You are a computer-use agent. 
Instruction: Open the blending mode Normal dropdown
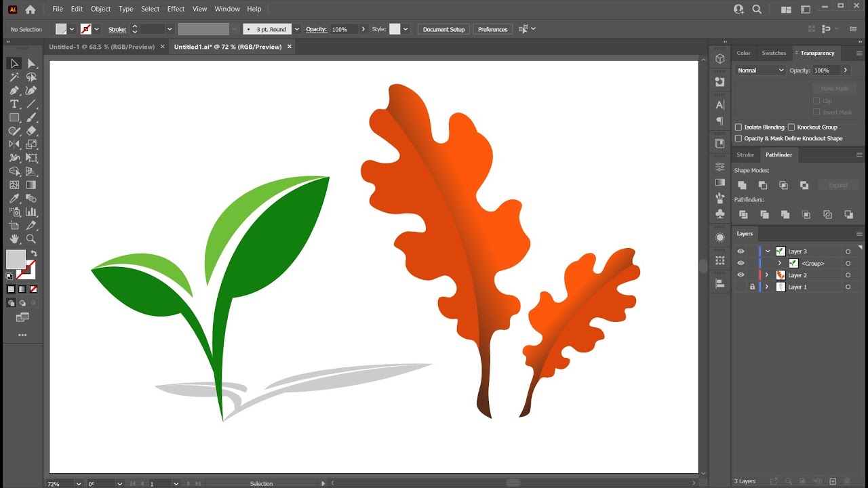(x=760, y=70)
